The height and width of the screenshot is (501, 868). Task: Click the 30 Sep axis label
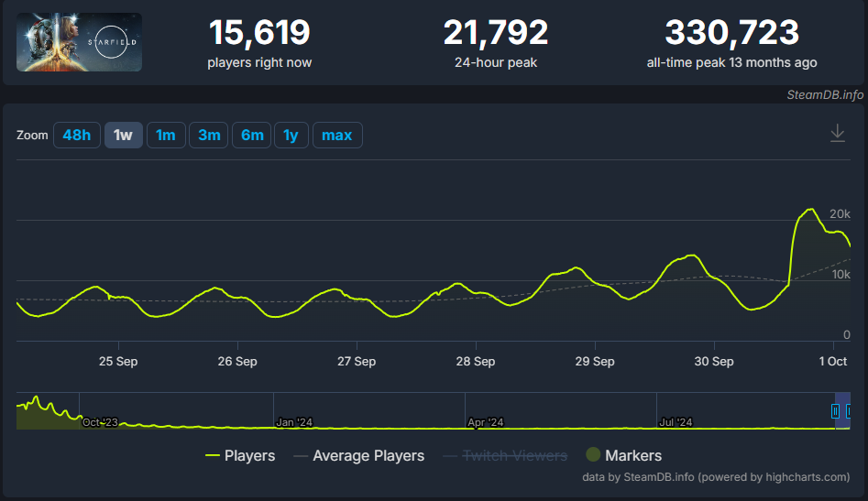click(714, 362)
